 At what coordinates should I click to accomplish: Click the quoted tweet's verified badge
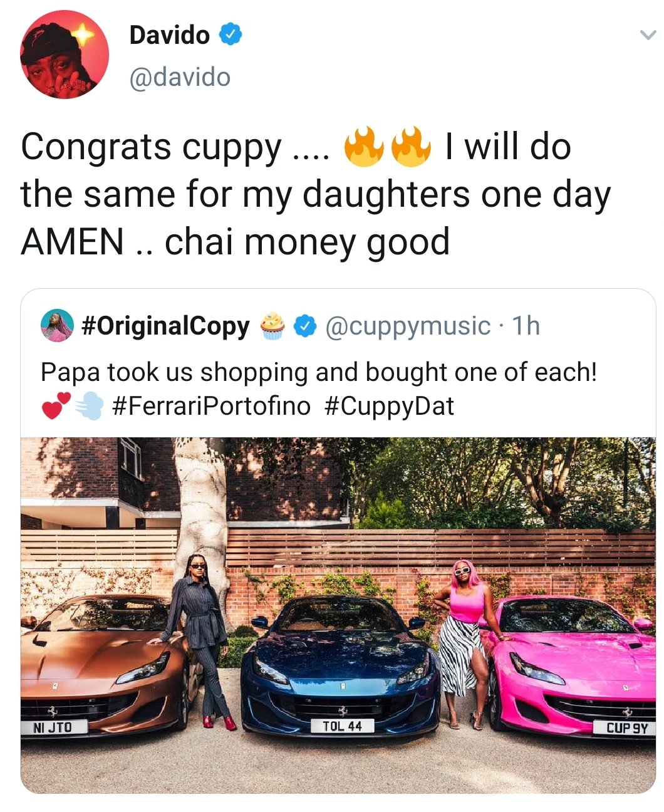305,326
